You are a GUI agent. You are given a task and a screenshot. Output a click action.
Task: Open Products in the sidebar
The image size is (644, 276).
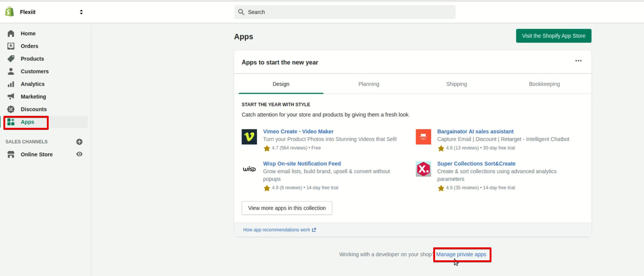click(x=32, y=59)
